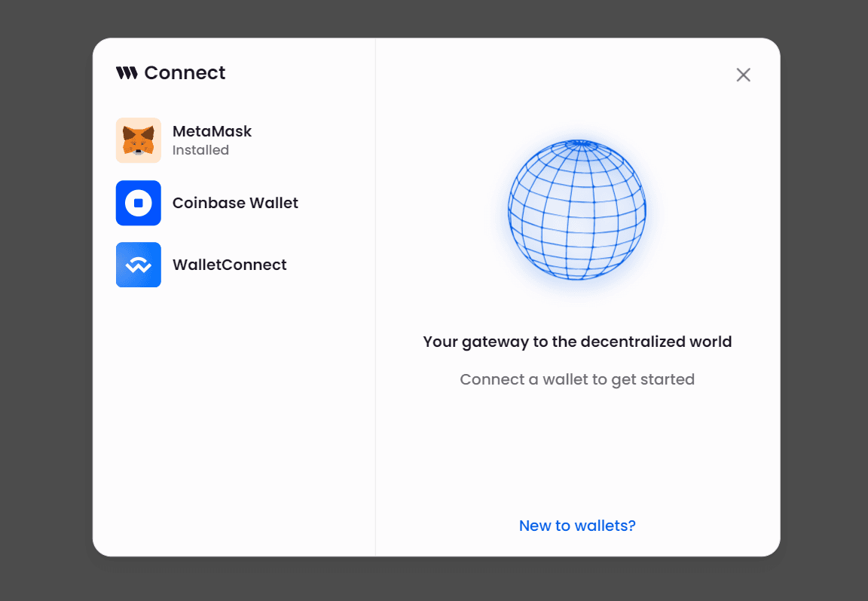Select the MetaMask wallet name label
The image size is (868, 601).
coord(212,131)
